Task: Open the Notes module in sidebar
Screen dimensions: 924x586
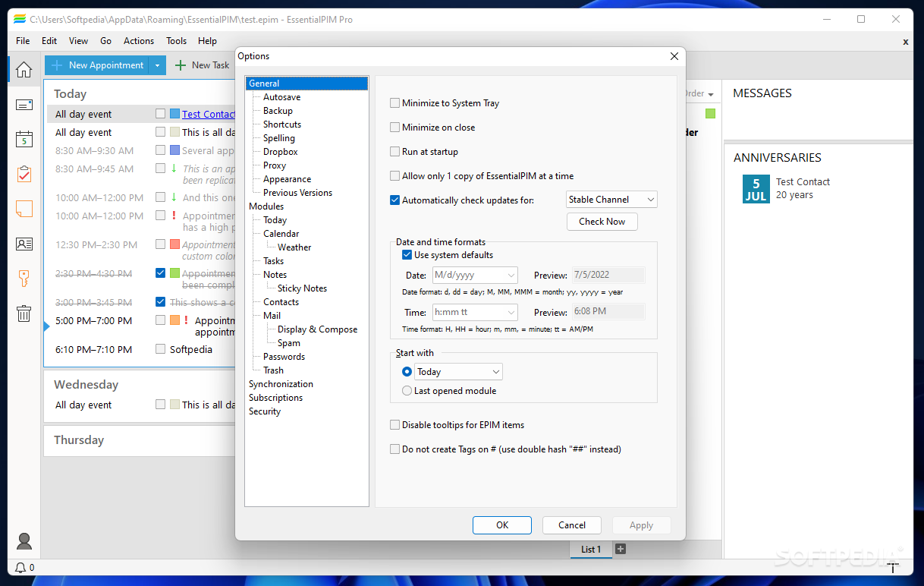Action: pos(24,209)
